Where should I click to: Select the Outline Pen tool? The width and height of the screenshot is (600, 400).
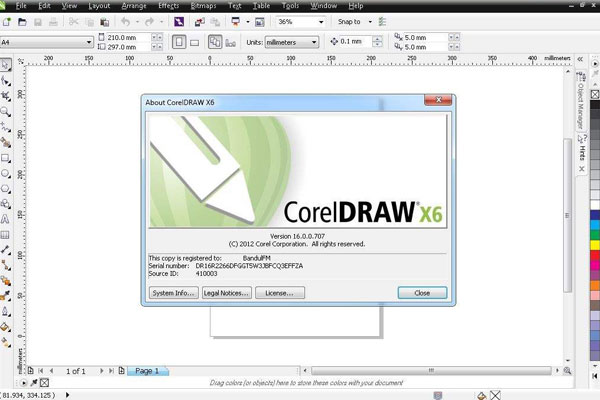5,311
